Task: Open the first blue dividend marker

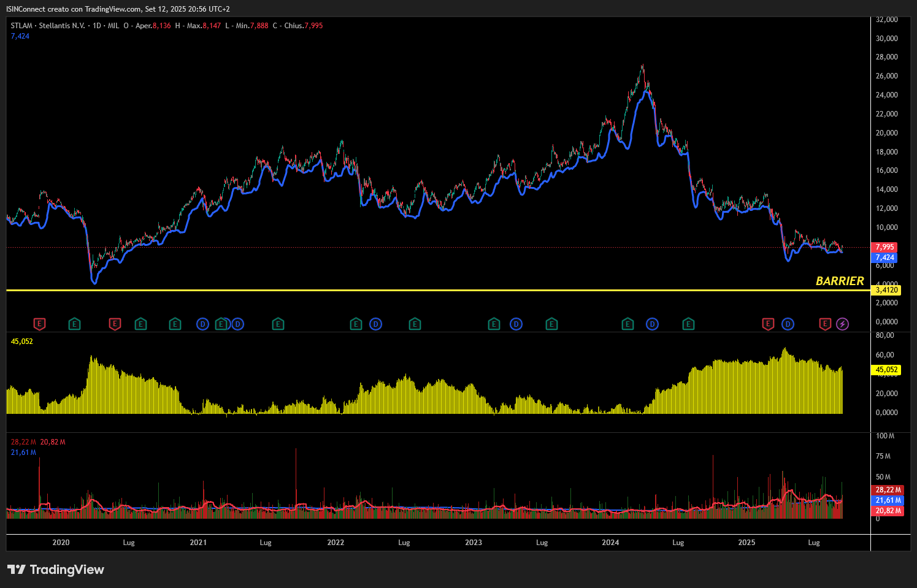Action: tap(202, 324)
